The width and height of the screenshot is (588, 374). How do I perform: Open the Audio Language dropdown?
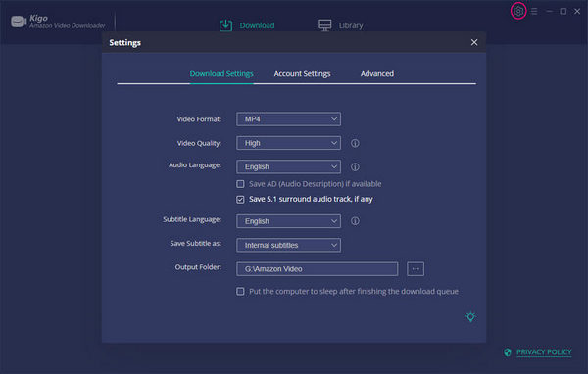click(288, 166)
